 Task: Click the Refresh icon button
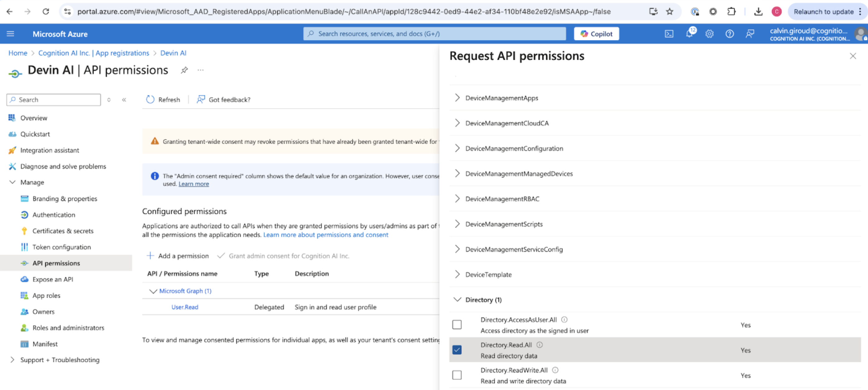150,100
